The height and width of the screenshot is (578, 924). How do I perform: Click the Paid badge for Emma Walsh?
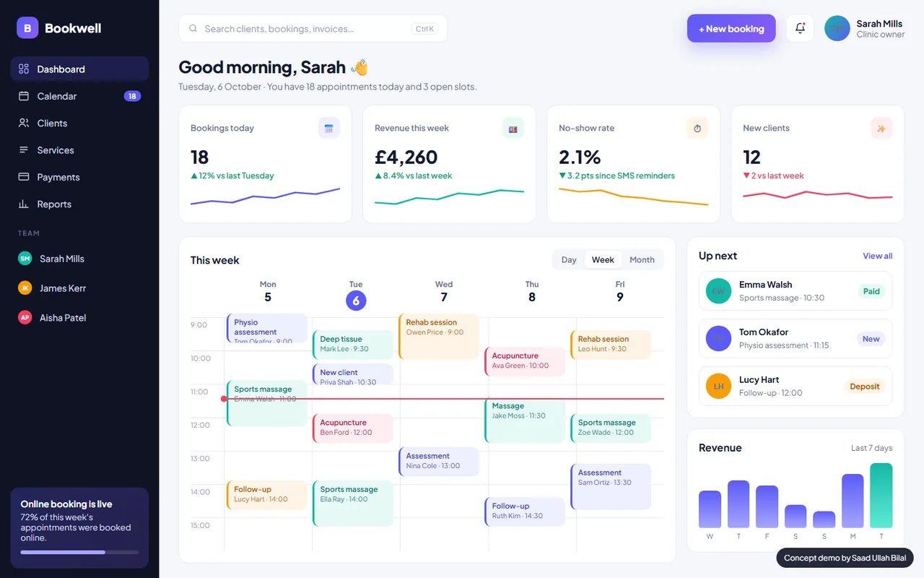tap(871, 291)
